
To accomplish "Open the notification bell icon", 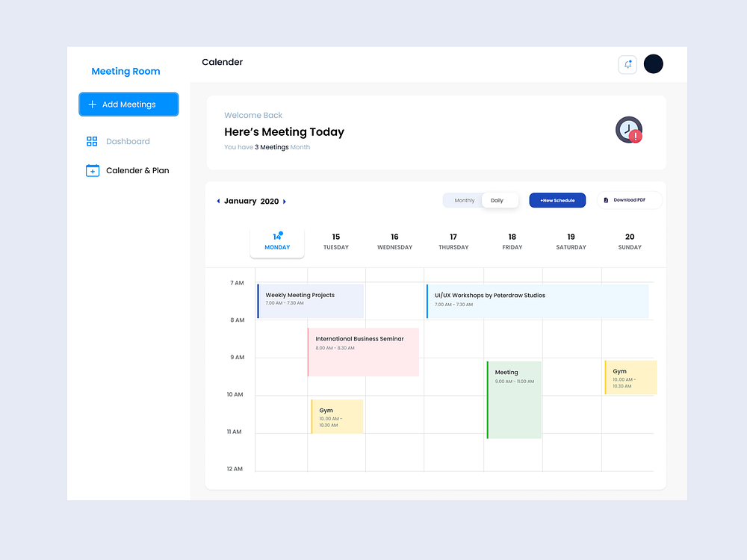I will (x=627, y=64).
